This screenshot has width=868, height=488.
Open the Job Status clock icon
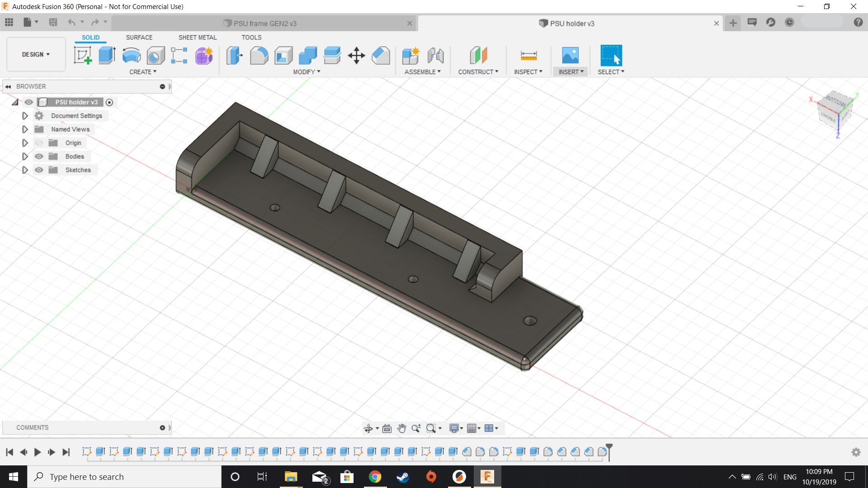tap(789, 23)
